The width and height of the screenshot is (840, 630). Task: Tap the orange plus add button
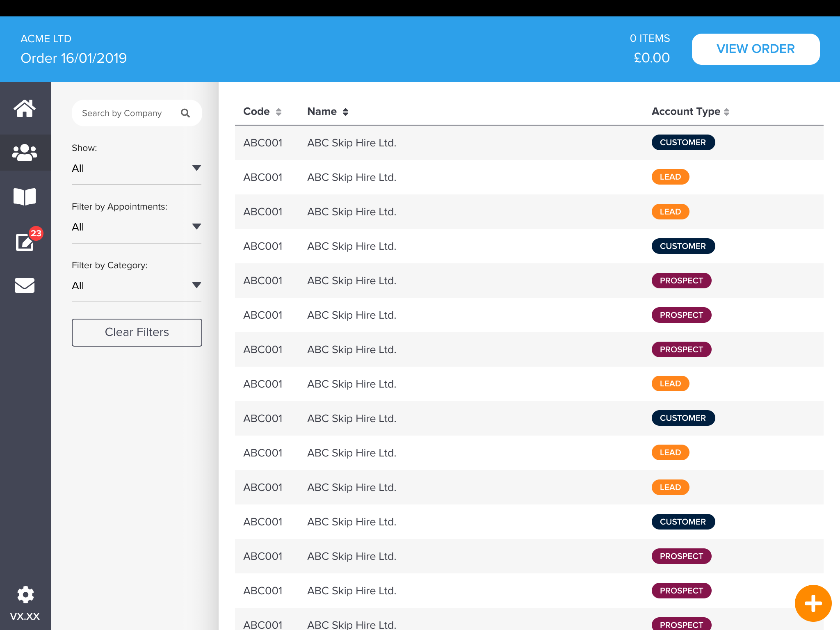point(813,603)
